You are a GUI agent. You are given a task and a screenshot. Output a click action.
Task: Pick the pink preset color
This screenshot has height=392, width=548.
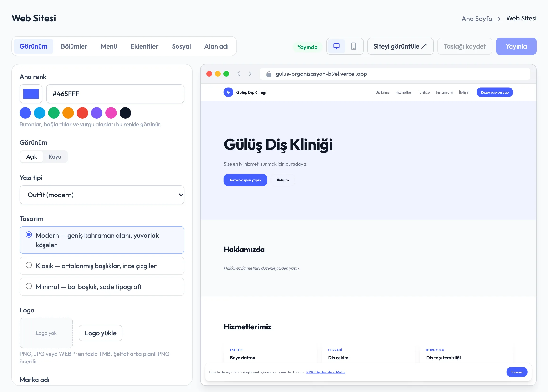[111, 113]
